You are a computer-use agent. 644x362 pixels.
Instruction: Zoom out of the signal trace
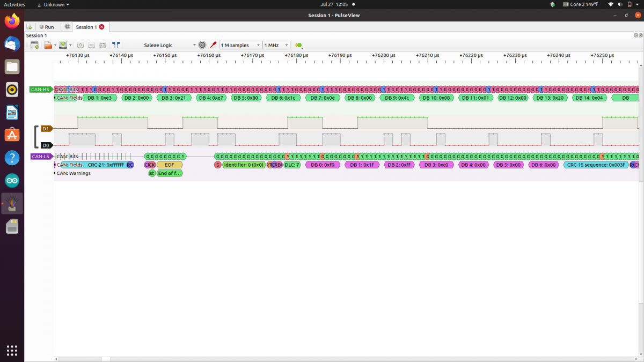point(92,45)
